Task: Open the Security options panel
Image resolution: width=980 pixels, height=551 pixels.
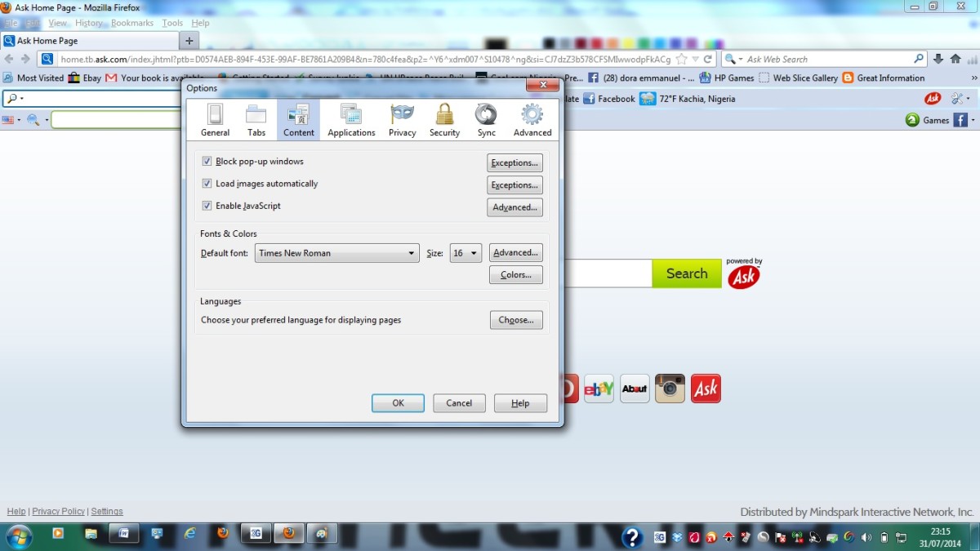Action: (444, 119)
